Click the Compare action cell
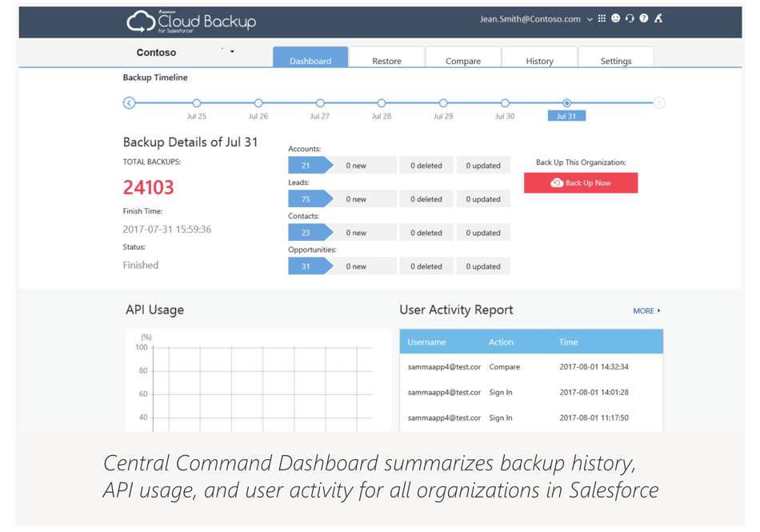760x532 pixels. (505, 366)
